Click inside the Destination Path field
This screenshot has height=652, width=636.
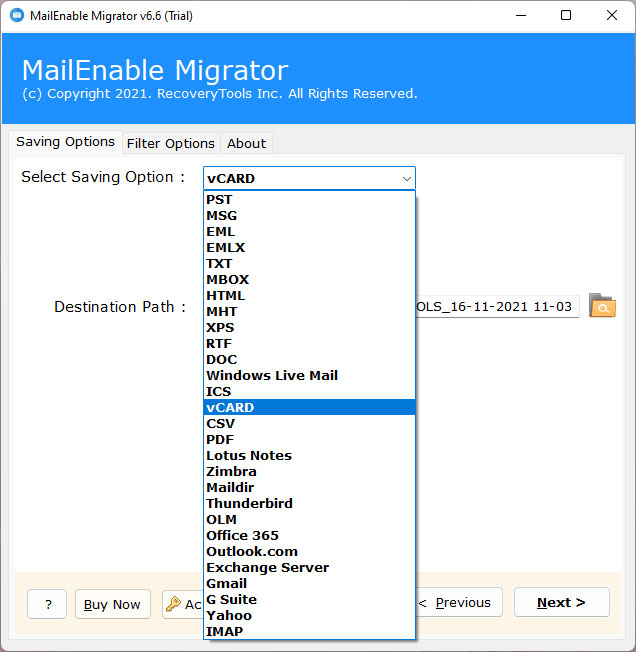[497, 307]
